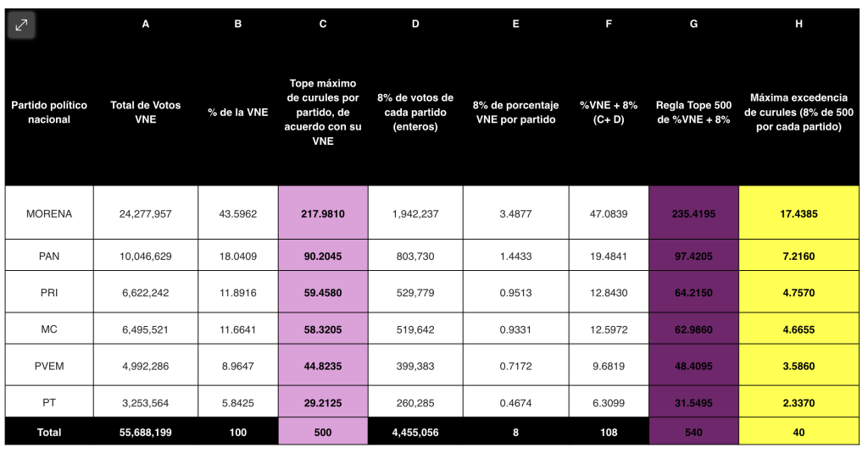Viewport: 868px width, 453px height.
Task: Click total votes 55,688,199 cell
Action: tap(146, 433)
